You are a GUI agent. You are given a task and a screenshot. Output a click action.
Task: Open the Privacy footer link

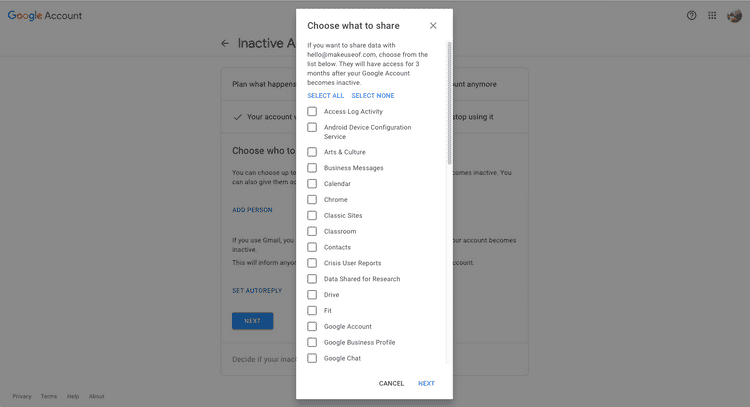coord(22,397)
